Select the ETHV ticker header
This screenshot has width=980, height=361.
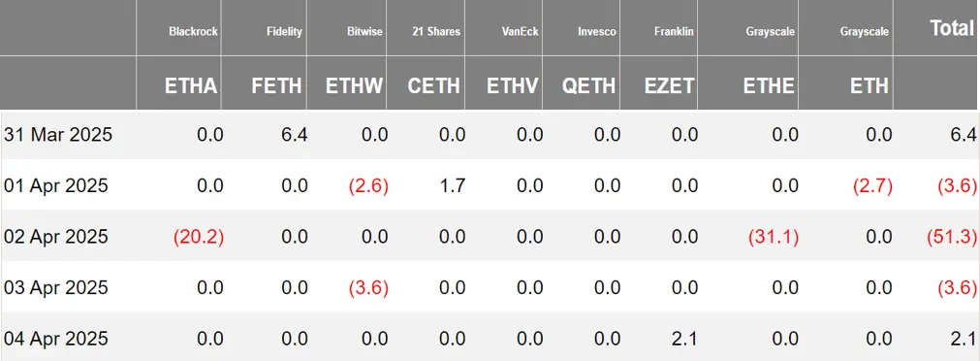pyautogui.click(x=513, y=85)
